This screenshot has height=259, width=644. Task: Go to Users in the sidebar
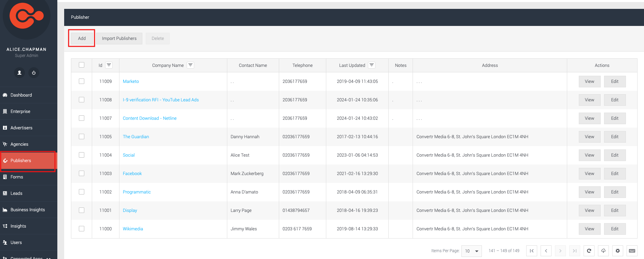tap(29, 243)
